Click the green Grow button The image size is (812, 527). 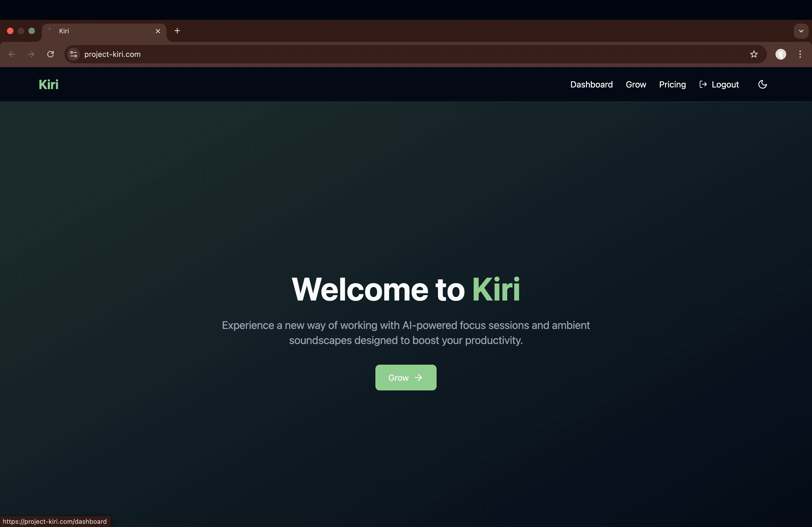[406, 377]
